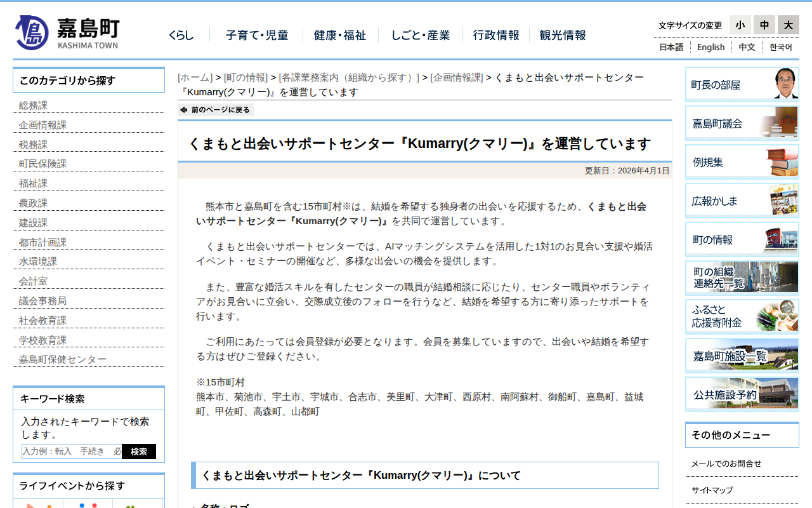This screenshot has height=508, width=812.
Task: Open the くらし navigation menu
Action: pos(181,36)
